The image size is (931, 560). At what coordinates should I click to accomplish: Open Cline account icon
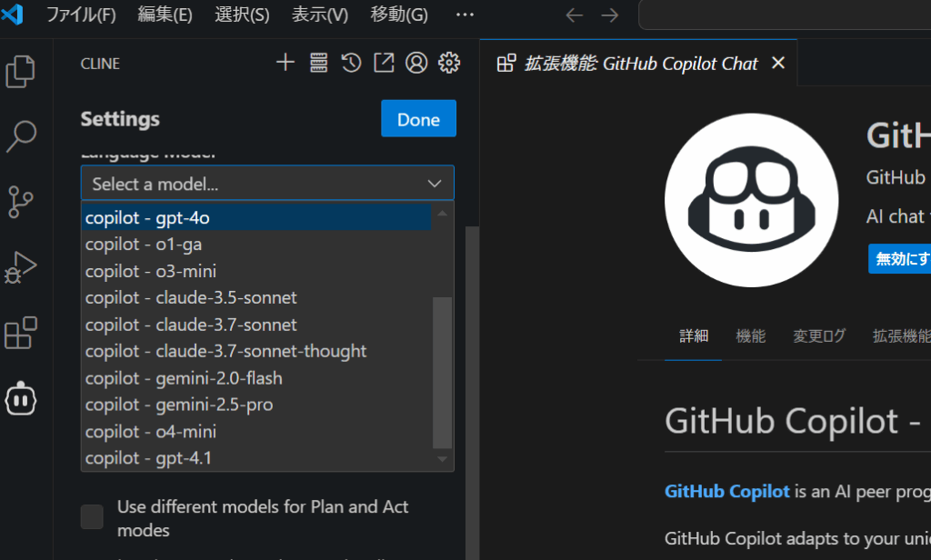(416, 63)
